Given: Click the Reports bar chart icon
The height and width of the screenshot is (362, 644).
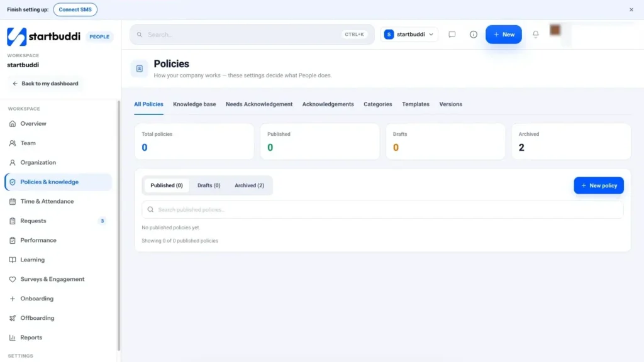Looking at the screenshot, I should coord(13,337).
